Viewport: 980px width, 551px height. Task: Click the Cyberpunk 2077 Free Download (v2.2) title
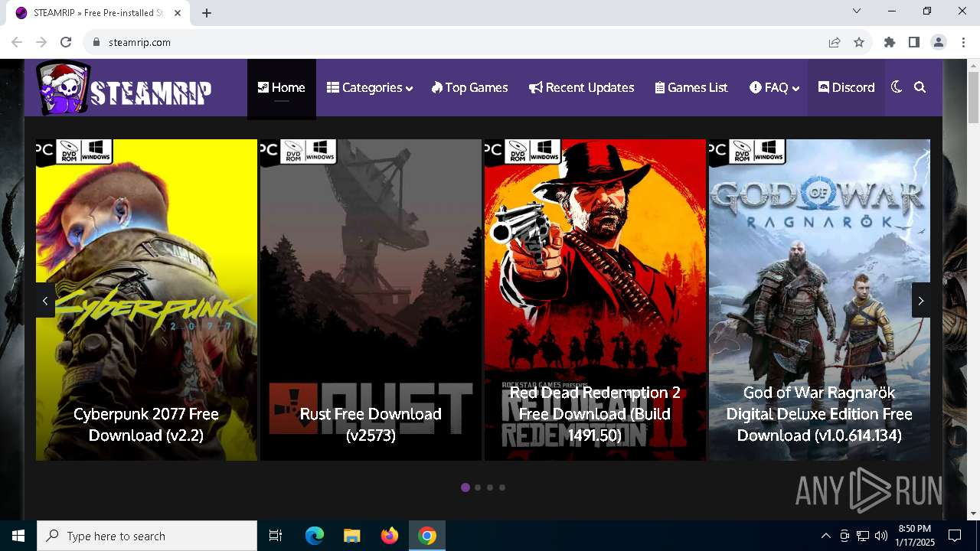[146, 424]
